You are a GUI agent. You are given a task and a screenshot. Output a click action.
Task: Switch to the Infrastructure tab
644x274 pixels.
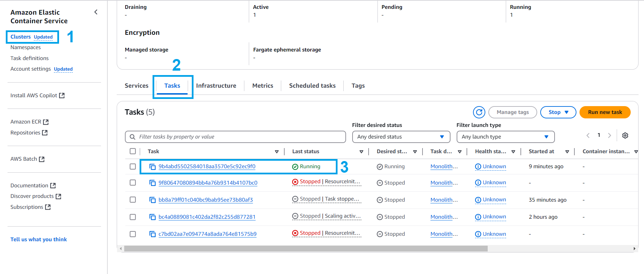click(216, 86)
